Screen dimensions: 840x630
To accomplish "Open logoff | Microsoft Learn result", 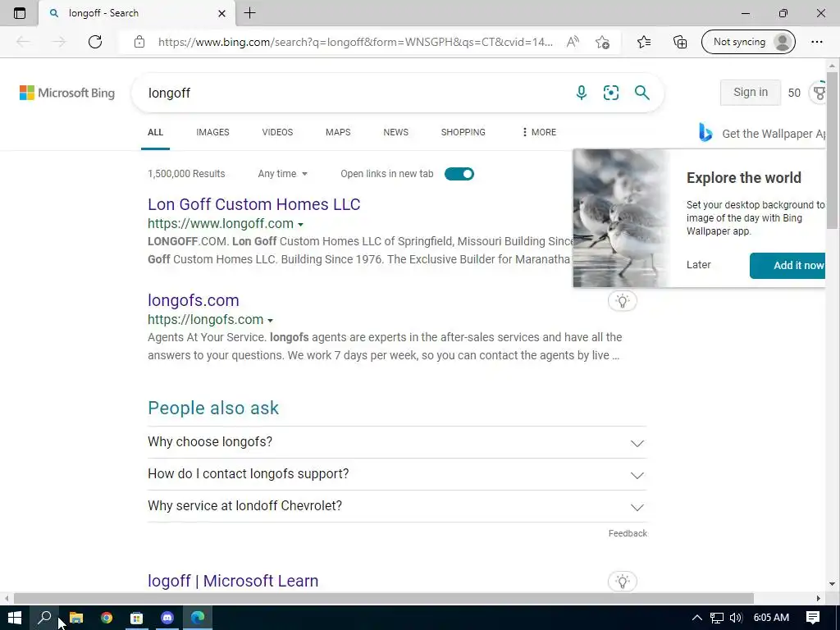I will 233,581.
